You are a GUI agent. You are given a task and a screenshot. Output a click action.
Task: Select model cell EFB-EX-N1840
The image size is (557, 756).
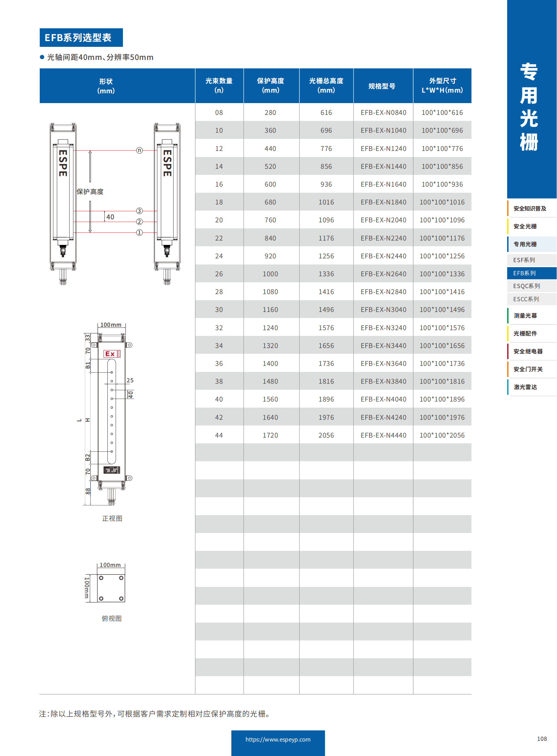pyautogui.click(x=383, y=202)
